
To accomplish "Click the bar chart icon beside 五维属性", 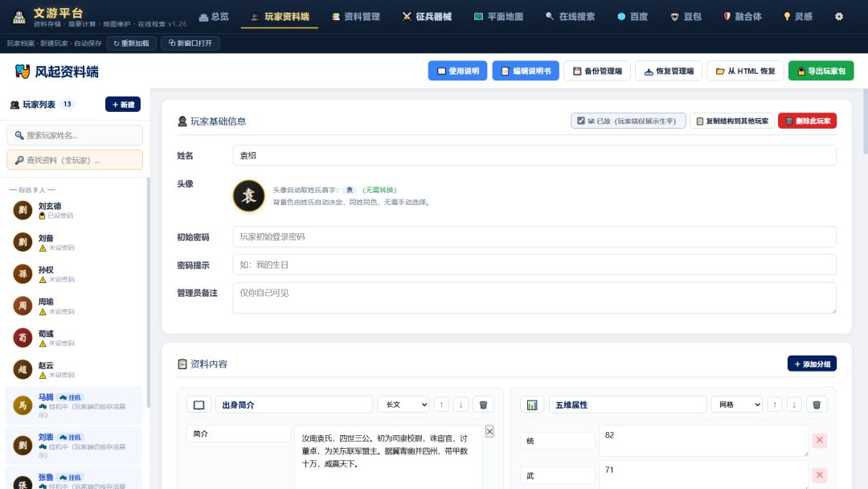I will (x=532, y=405).
